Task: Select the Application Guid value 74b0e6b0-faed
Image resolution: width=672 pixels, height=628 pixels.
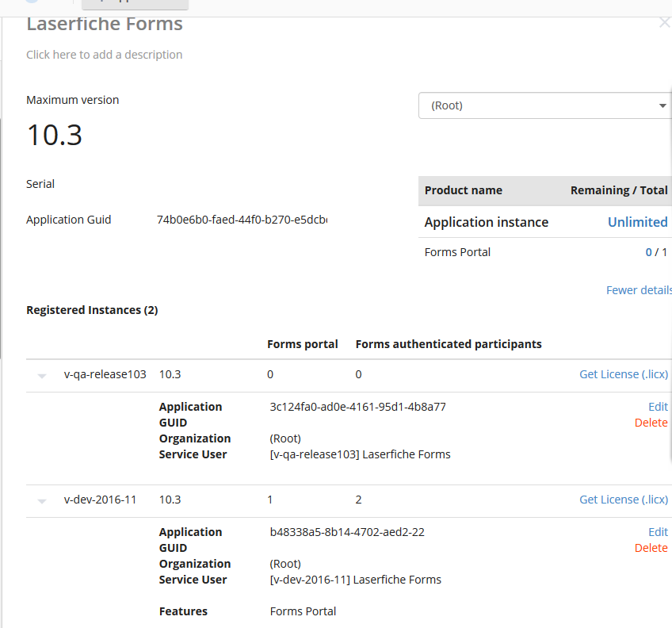Action: coord(242,220)
